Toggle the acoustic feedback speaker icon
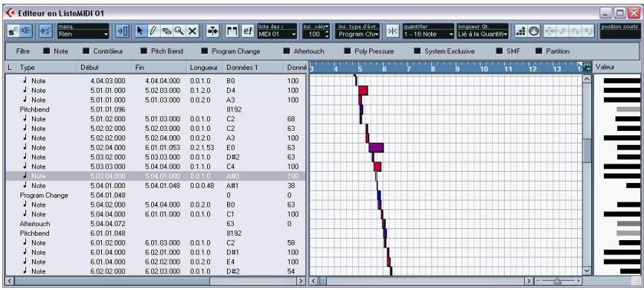644x290 pixels. [26, 31]
